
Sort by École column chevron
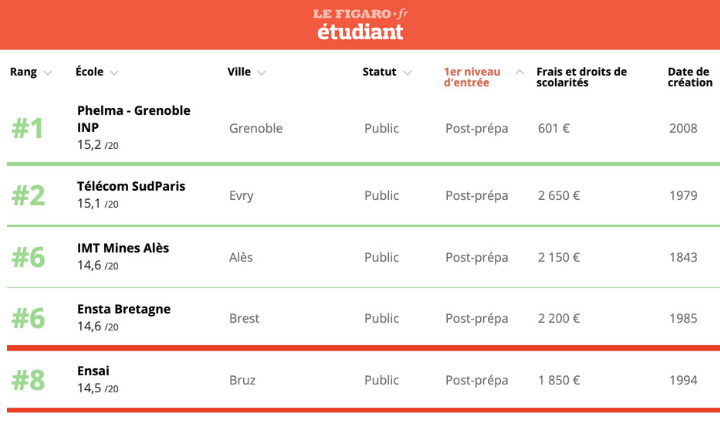pyautogui.click(x=114, y=73)
